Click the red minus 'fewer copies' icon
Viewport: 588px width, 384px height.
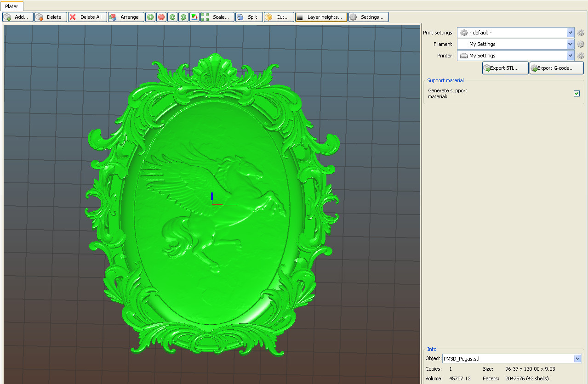[x=161, y=17]
